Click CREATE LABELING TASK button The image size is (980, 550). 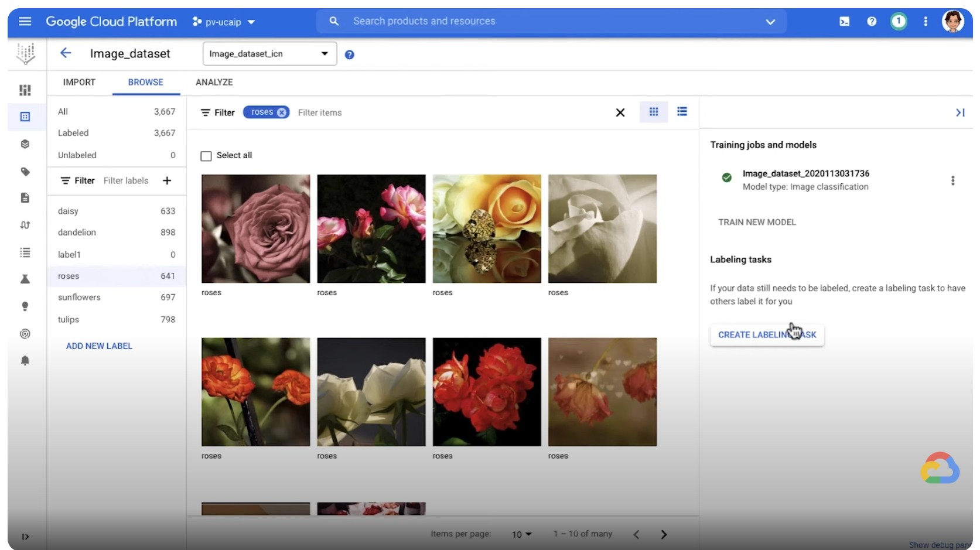(x=767, y=334)
